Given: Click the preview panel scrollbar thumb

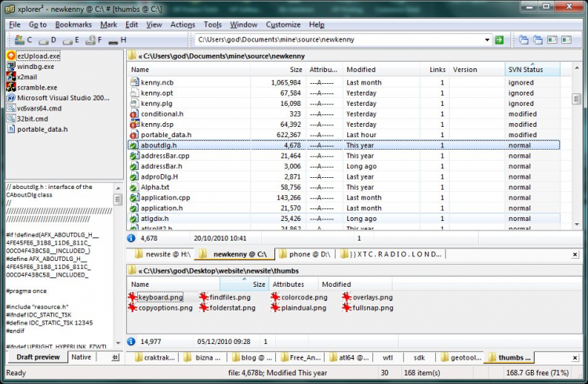Looking at the screenshot, I should click(118, 200).
